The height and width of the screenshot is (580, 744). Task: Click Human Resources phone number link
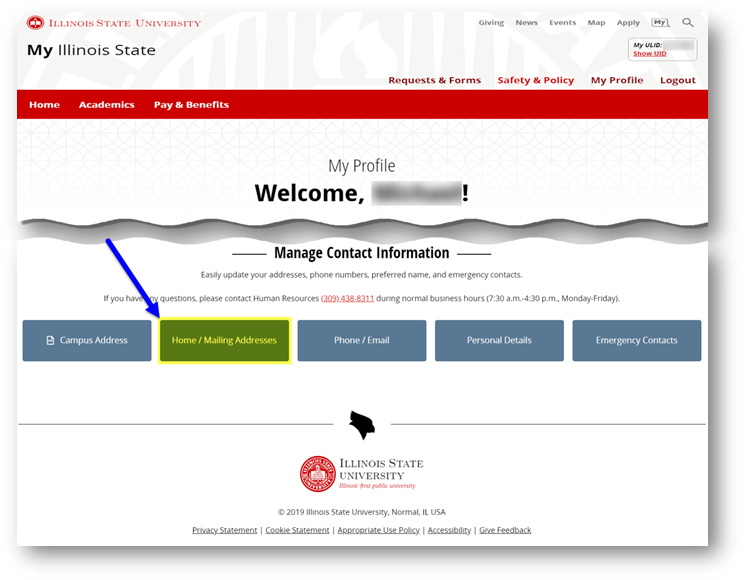coord(347,298)
